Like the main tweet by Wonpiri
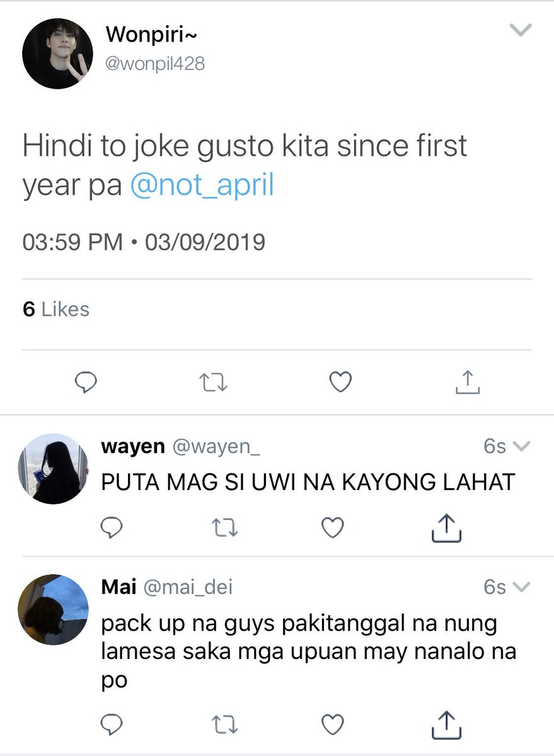 (x=341, y=382)
